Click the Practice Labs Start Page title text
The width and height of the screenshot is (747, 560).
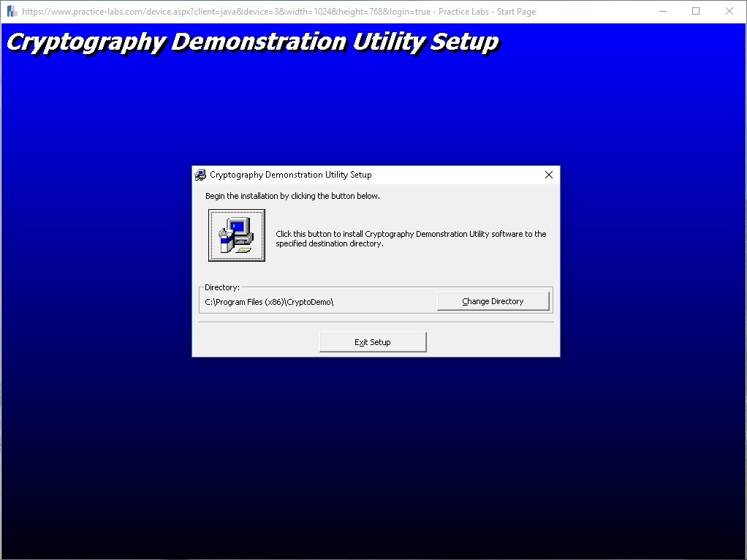tap(485, 11)
